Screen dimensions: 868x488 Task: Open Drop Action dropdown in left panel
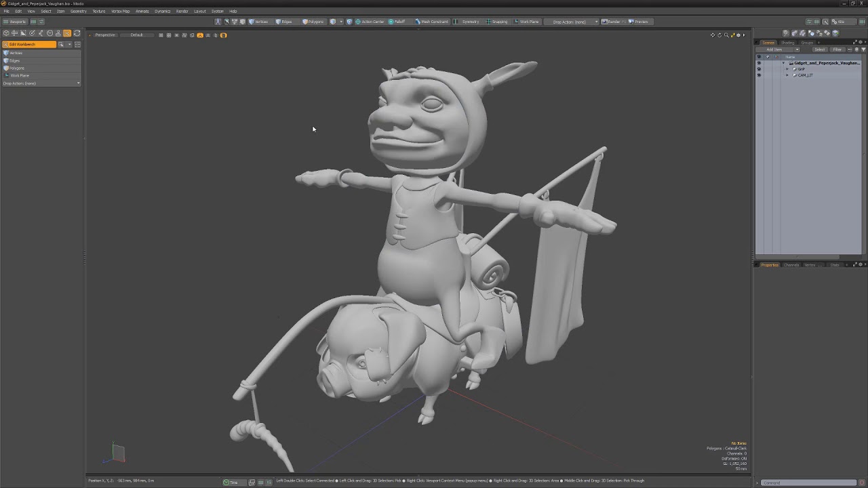(x=41, y=83)
